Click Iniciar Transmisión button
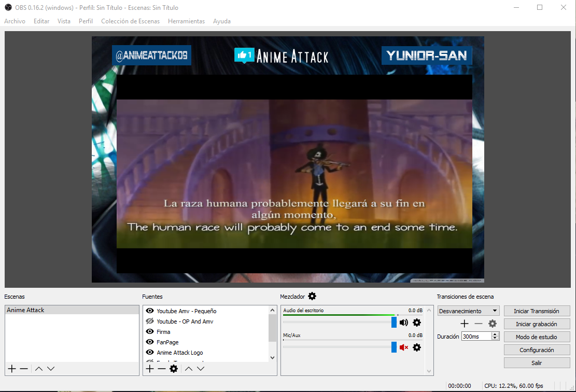This screenshot has height=392, width=576. pos(537,311)
